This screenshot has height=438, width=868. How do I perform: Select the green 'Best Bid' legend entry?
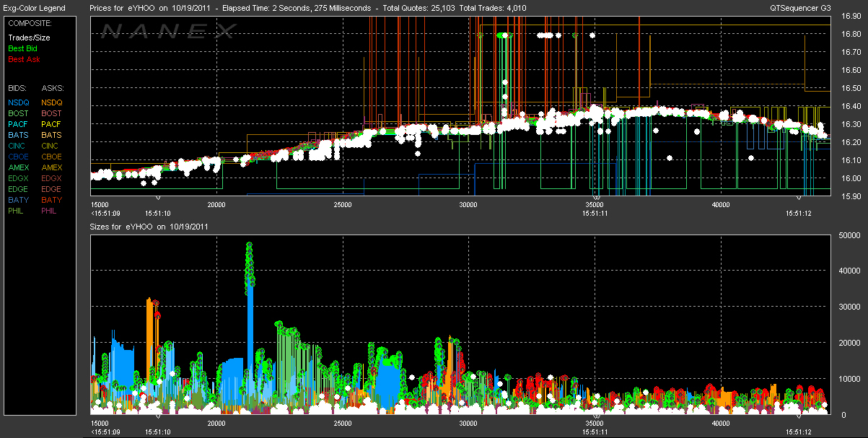[24, 48]
